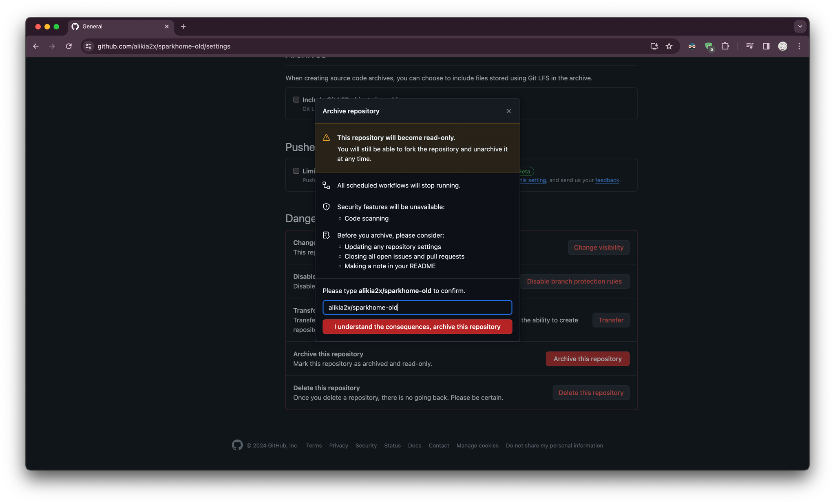Image resolution: width=835 pixels, height=504 pixels.
Task: Click the repository name confirmation field
Action: (417, 307)
